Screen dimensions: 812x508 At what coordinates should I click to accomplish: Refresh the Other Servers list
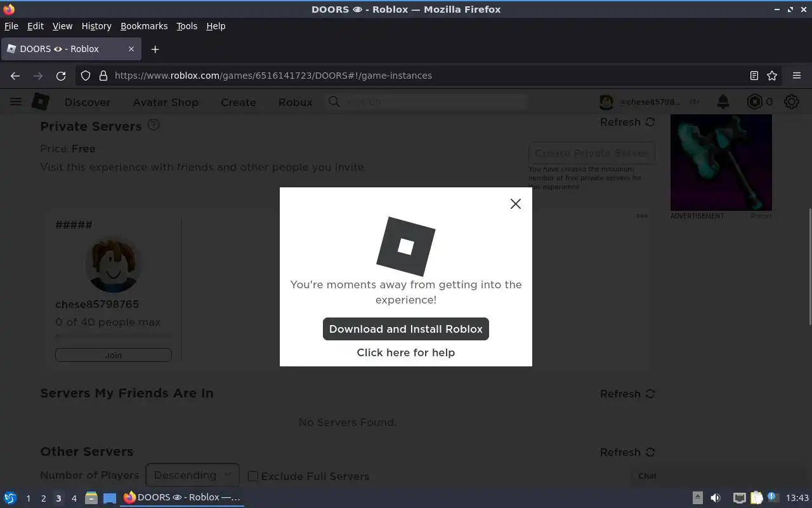click(x=627, y=452)
